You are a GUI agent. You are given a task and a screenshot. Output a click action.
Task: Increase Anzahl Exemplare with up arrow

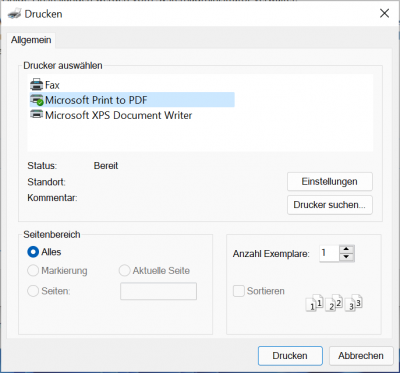tap(347, 249)
